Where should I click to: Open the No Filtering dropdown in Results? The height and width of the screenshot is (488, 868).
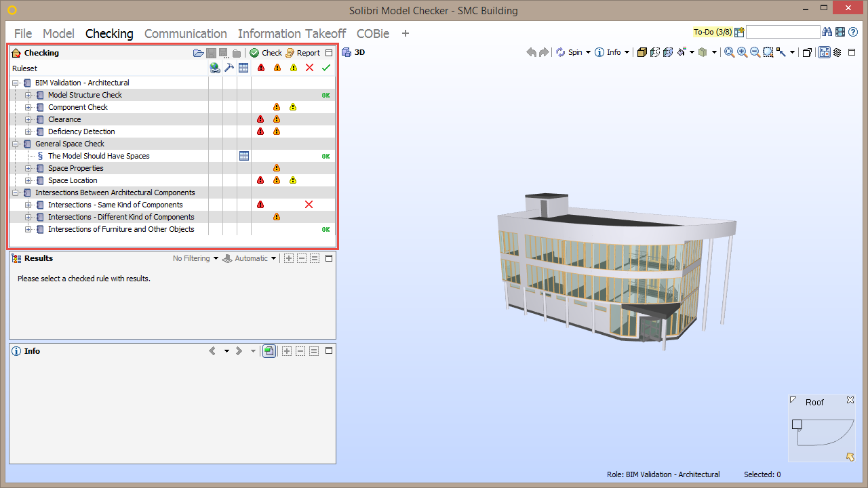click(x=195, y=258)
